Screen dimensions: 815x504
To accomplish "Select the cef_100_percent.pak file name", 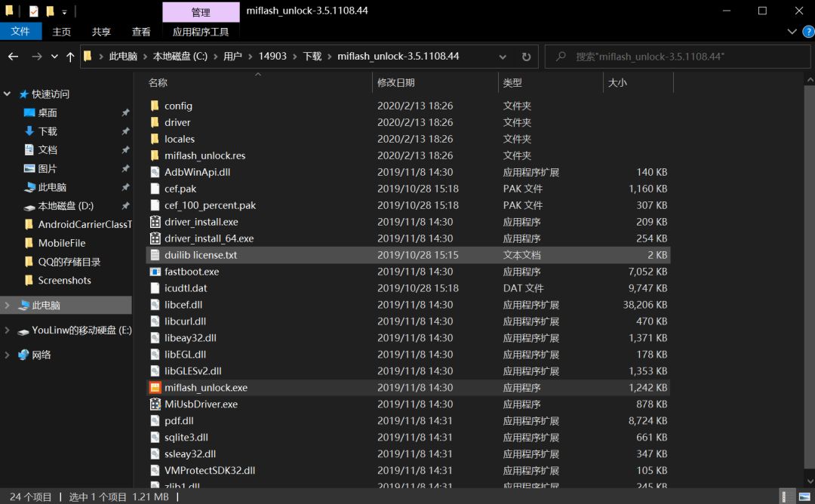I will 210,205.
